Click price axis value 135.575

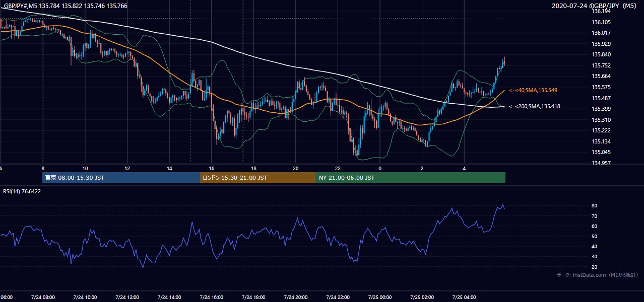point(601,87)
